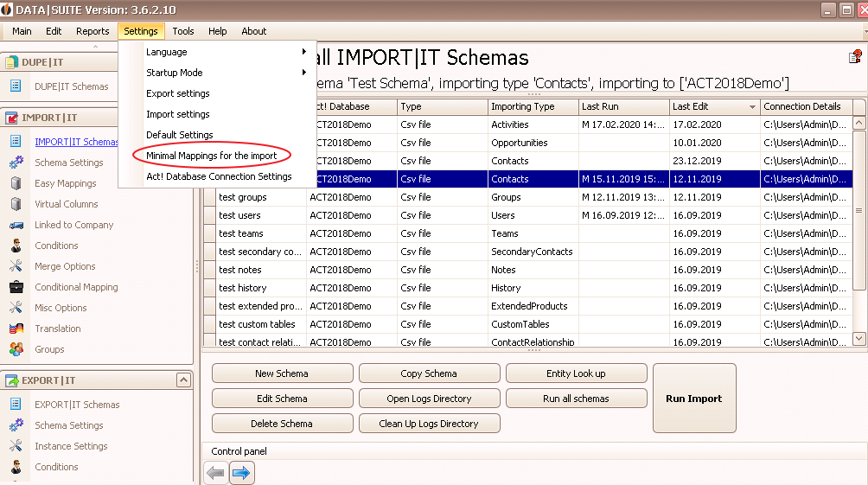Image resolution: width=868 pixels, height=485 pixels.
Task: Click Open Logs Directory button
Action: [429, 398]
